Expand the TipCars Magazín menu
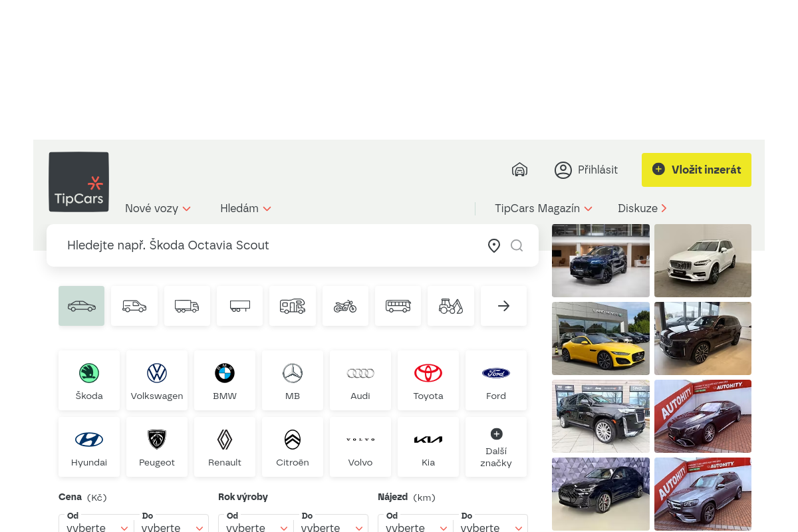 pos(543,209)
